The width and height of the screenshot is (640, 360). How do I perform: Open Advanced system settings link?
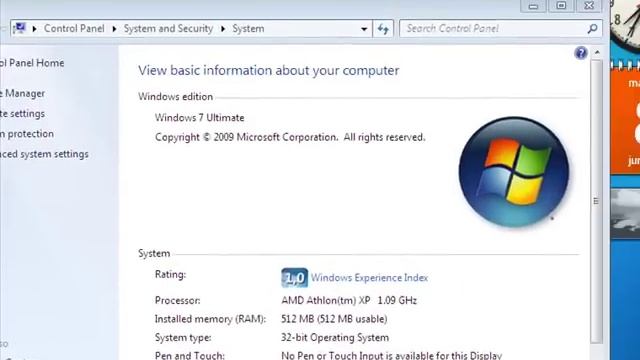click(44, 154)
